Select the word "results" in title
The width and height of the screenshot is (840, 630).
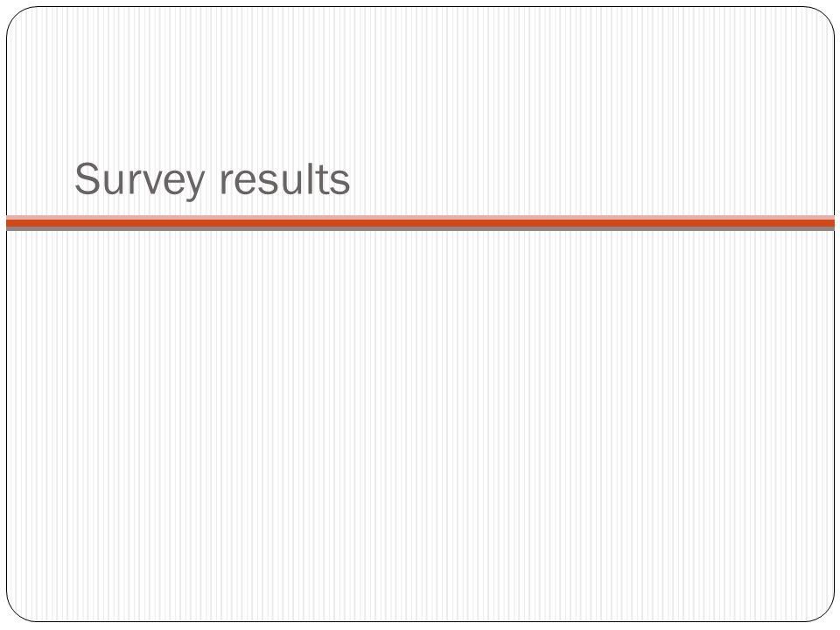coord(285,178)
